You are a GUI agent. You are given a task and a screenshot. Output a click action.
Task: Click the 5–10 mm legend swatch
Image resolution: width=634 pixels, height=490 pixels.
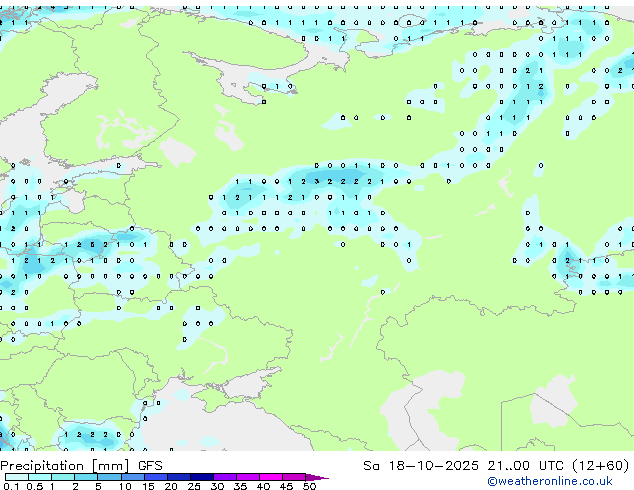coord(109,477)
